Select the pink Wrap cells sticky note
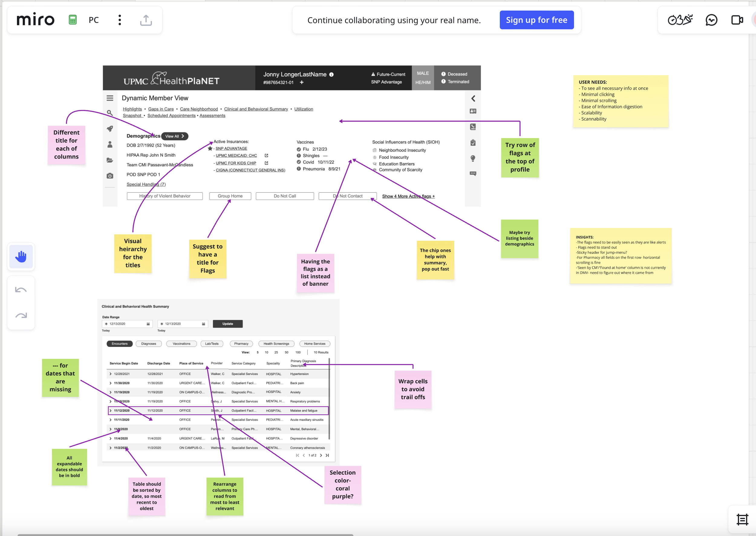Screen dimensions: 756x536 [x=412, y=390]
